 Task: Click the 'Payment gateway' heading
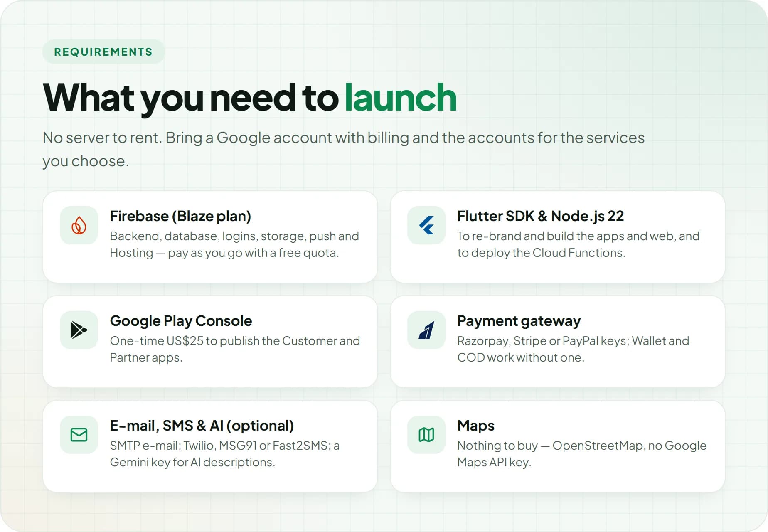coord(519,321)
